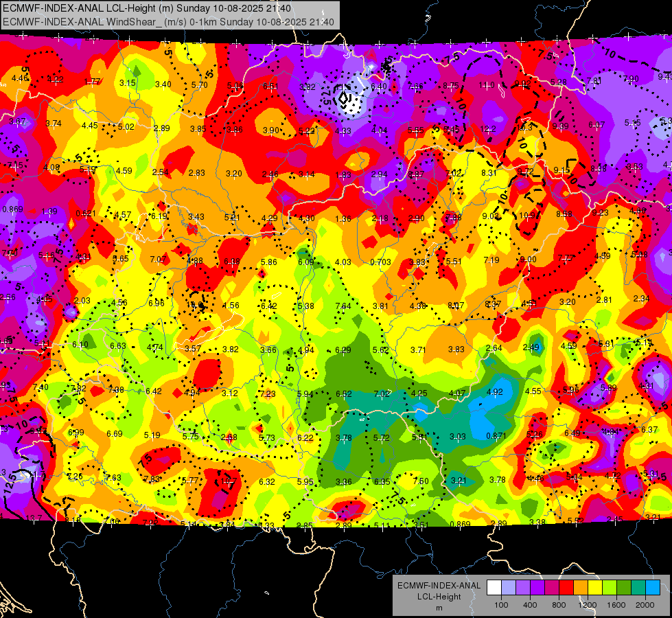The width and height of the screenshot is (672, 618).
Task: Click the lime green legend swatch
Action: (x=610, y=587)
